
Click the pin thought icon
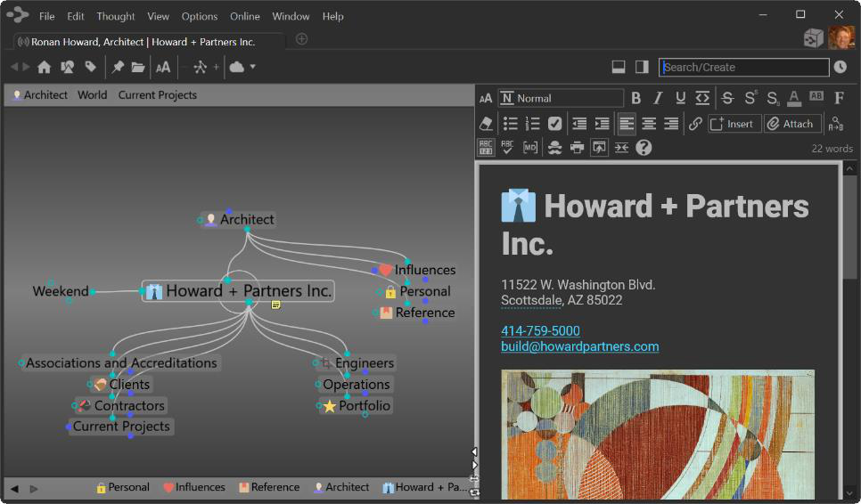pyautogui.click(x=117, y=67)
